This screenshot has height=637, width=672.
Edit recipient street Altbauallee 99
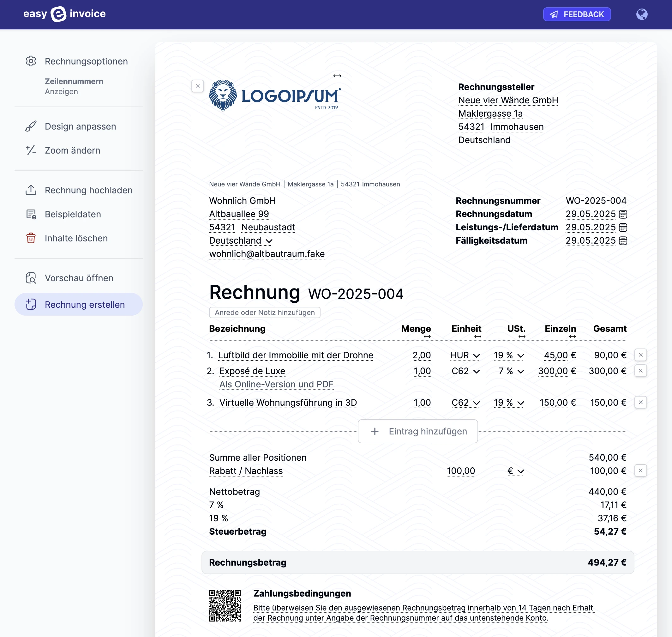click(239, 214)
